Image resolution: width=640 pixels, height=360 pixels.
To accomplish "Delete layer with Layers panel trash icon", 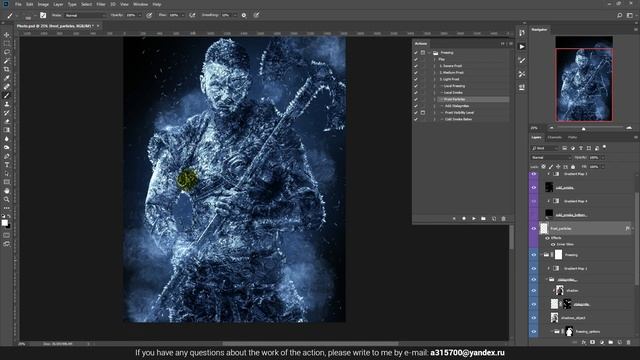I will click(x=629, y=342).
